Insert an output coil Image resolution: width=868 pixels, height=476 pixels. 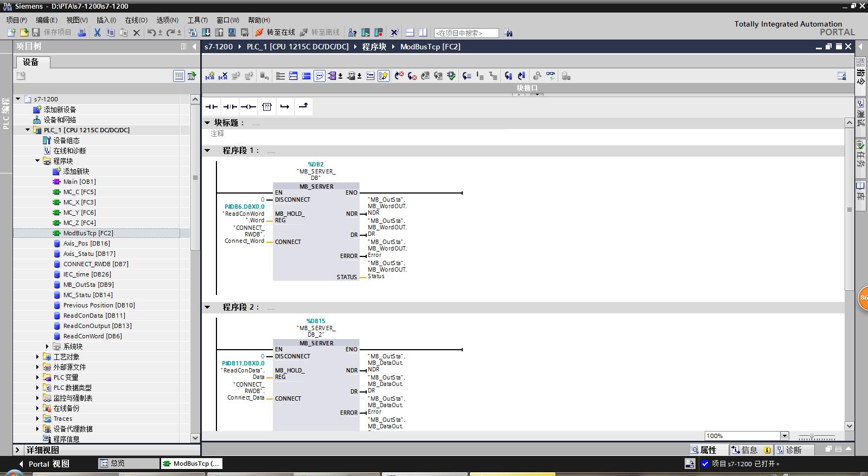(248, 107)
